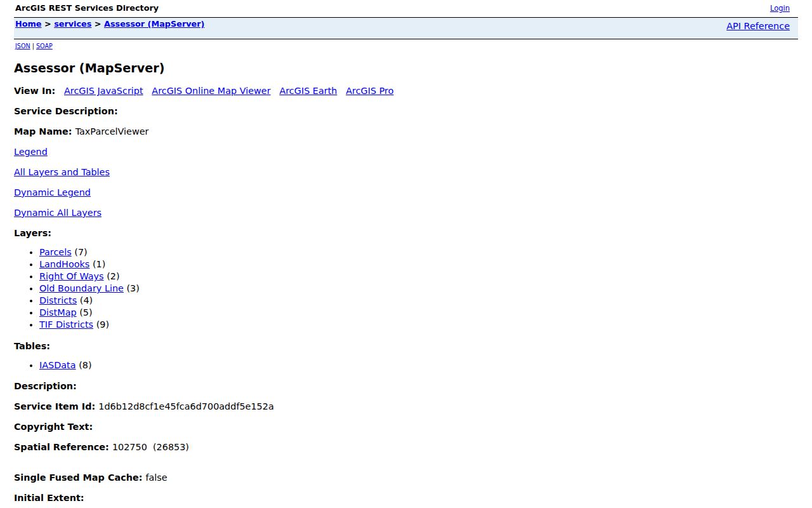Image resolution: width=812 pixels, height=508 pixels.
Task: Click the Tables section label
Action: point(32,346)
